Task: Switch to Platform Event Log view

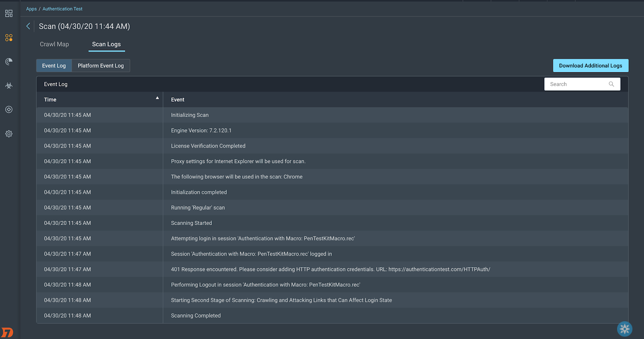Action: 101,66
